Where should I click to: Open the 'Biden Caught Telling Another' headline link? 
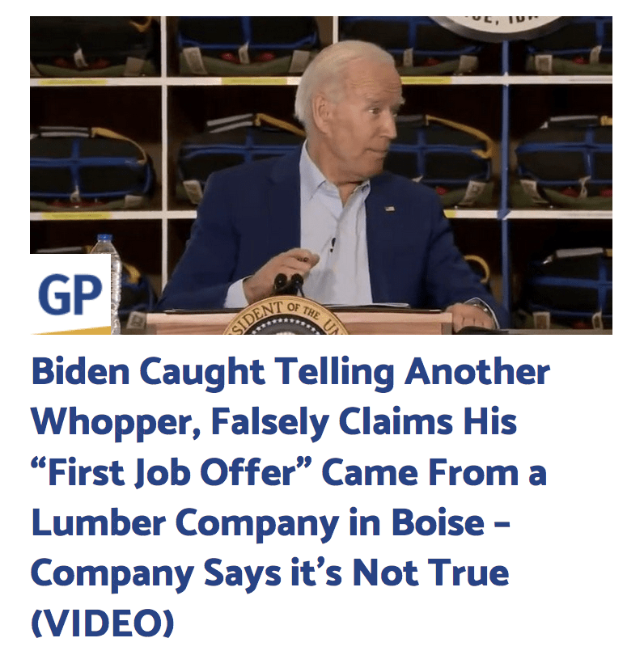click(x=290, y=497)
